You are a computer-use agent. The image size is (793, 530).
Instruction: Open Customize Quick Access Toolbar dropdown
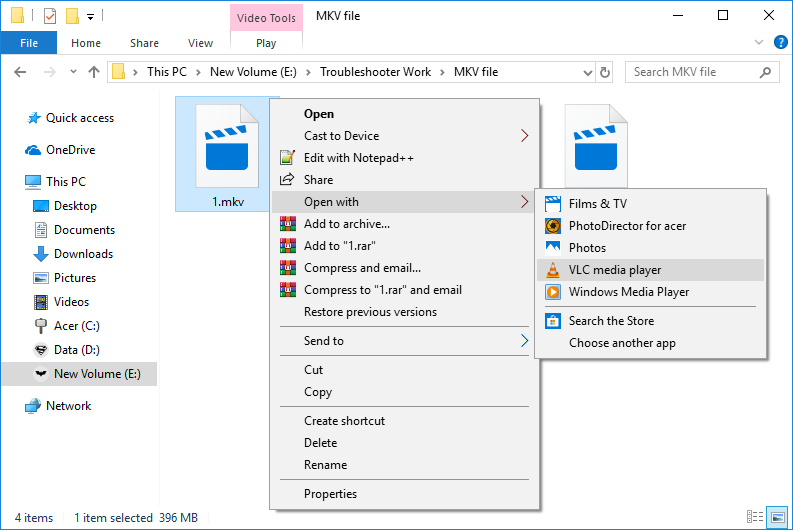(91, 17)
